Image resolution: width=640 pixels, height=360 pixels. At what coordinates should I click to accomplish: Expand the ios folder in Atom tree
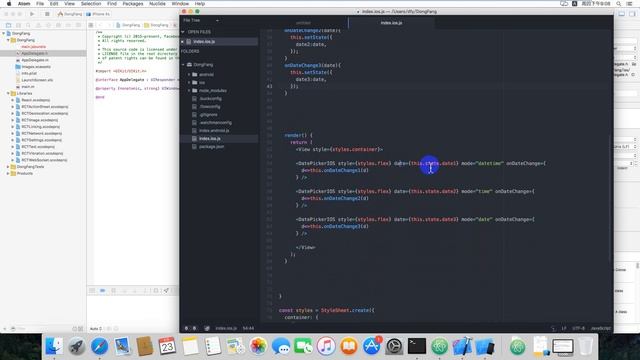pyautogui.click(x=189, y=82)
